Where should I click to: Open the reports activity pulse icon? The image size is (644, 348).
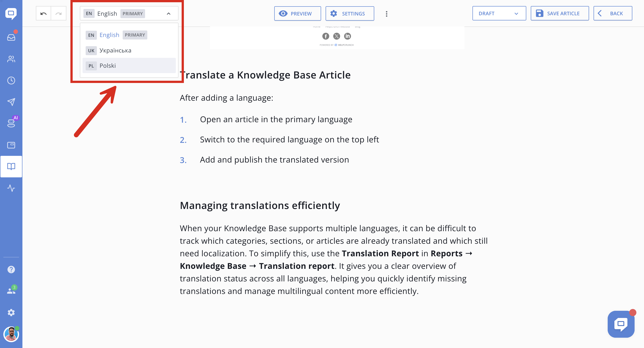[11, 188]
